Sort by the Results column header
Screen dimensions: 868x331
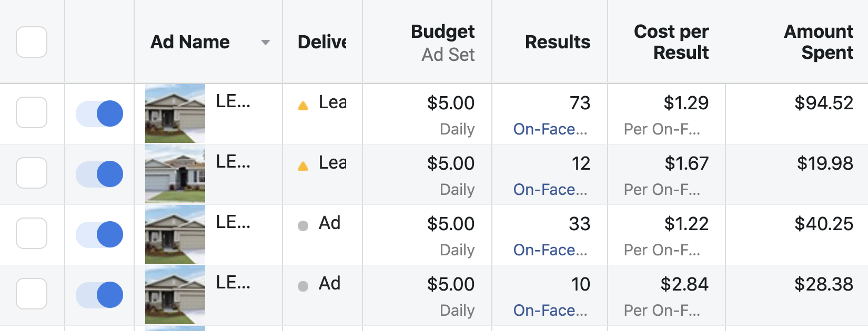[x=557, y=42]
